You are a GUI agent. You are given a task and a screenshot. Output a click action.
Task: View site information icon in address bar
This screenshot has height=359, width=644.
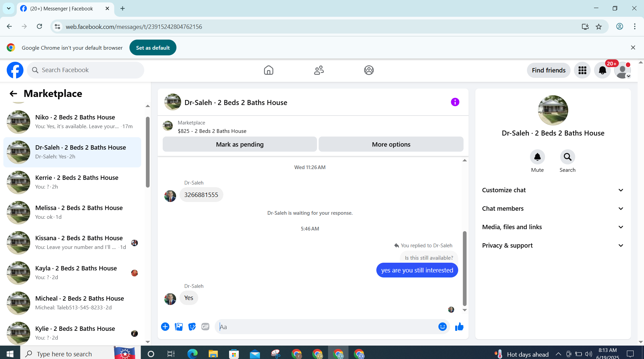coord(57,27)
